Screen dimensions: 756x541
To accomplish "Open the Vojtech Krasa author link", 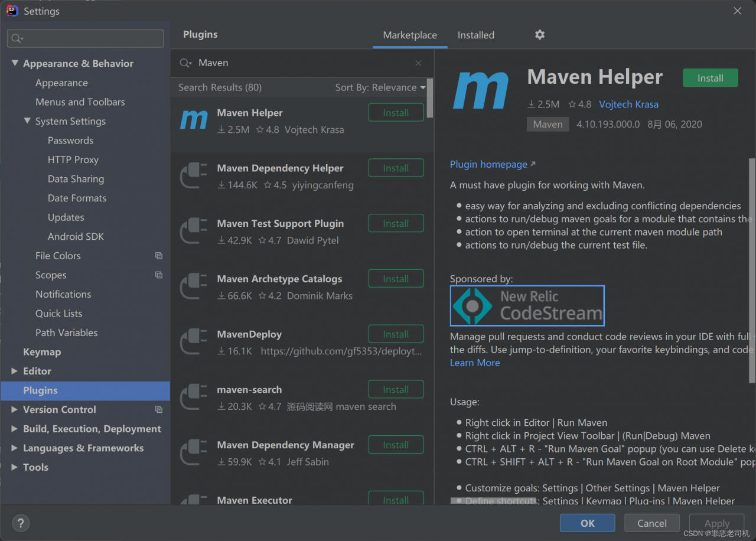I will (628, 105).
